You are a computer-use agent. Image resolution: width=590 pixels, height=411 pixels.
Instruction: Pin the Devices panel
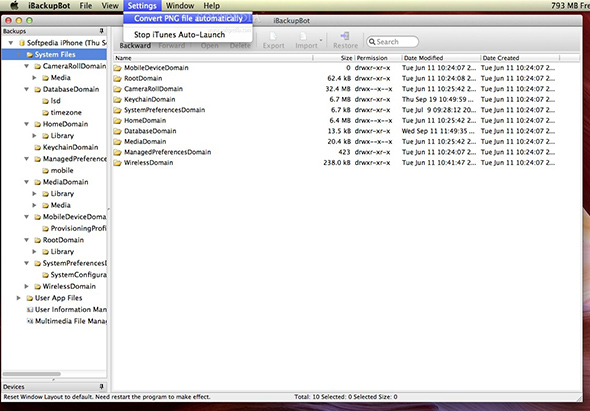point(101,387)
